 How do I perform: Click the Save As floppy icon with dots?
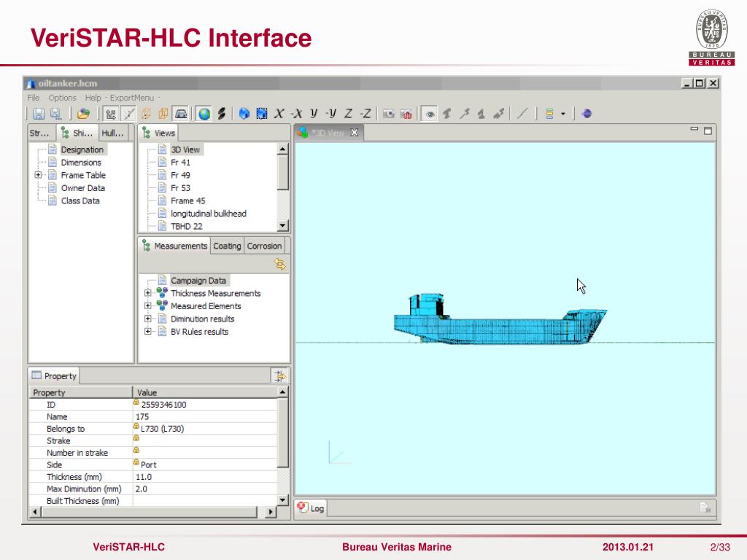point(55,114)
